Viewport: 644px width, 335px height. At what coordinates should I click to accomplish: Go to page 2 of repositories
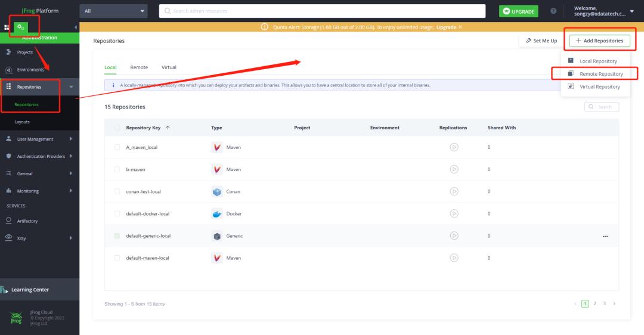[594, 303]
